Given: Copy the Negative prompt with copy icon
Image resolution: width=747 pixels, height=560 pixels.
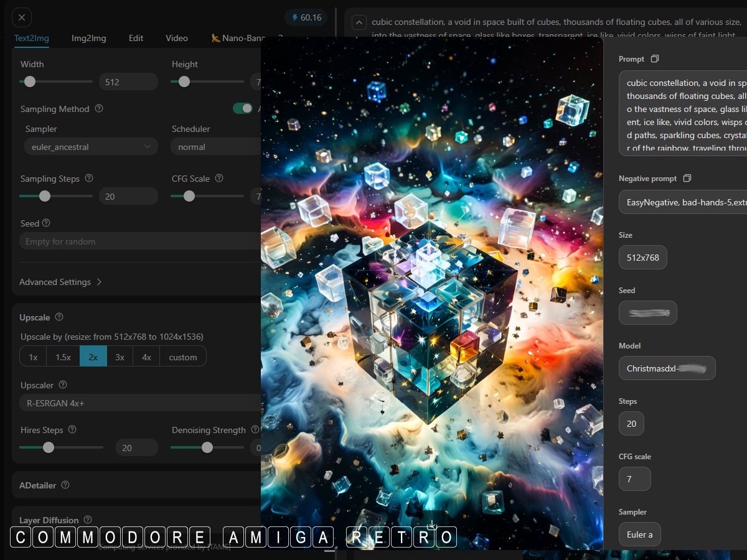Looking at the screenshot, I should tap(687, 179).
